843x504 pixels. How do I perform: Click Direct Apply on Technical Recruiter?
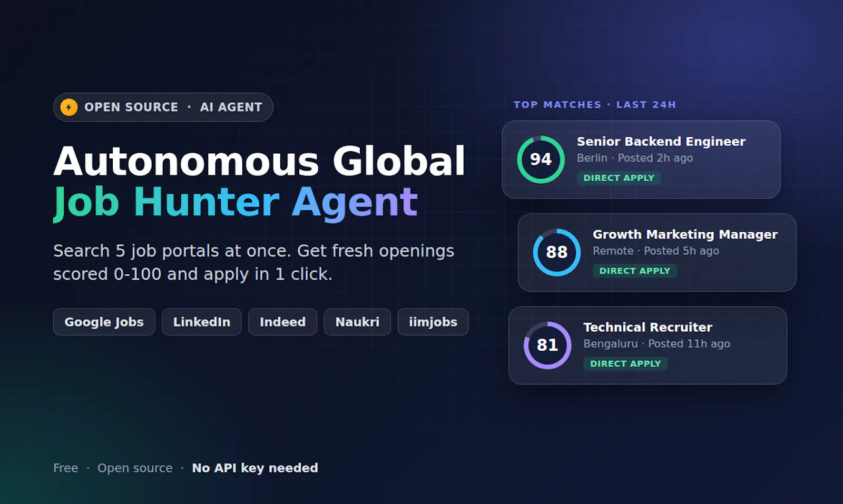coord(625,364)
